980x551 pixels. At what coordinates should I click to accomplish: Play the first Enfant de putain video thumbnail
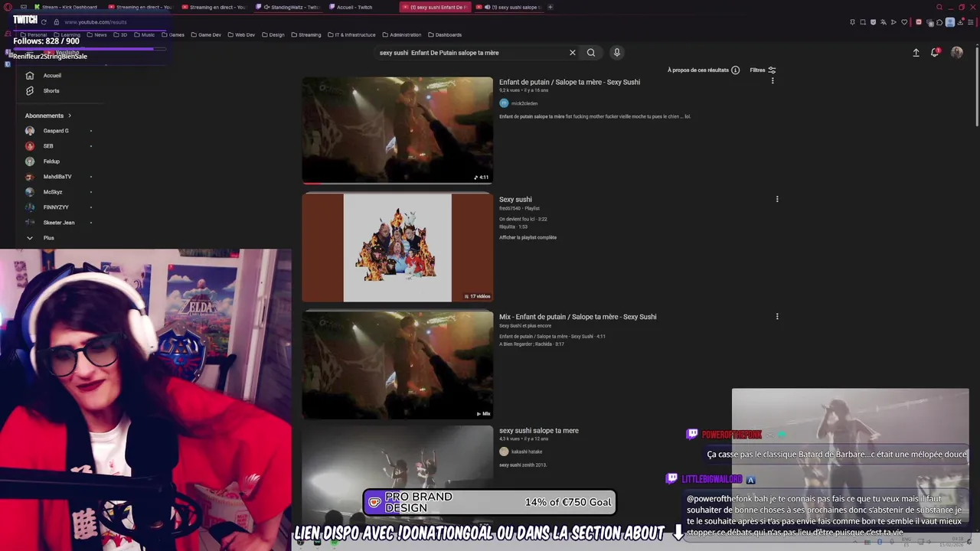pos(397,130)
